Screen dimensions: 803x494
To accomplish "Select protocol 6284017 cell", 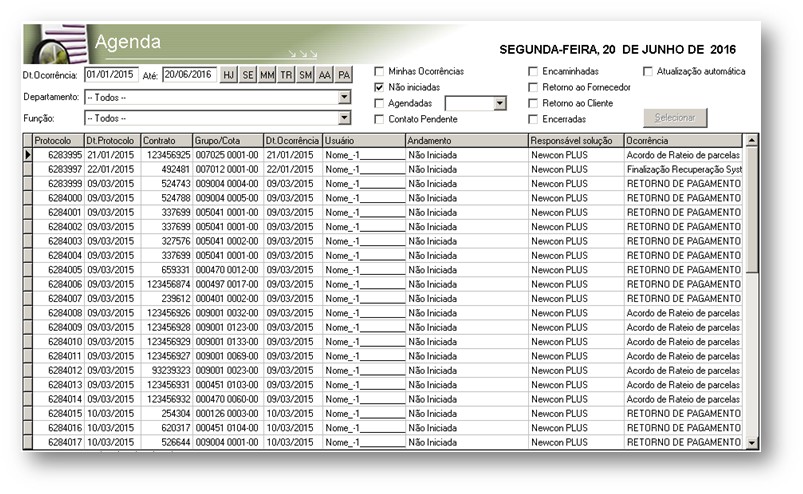I will click(x=59, y=441).
